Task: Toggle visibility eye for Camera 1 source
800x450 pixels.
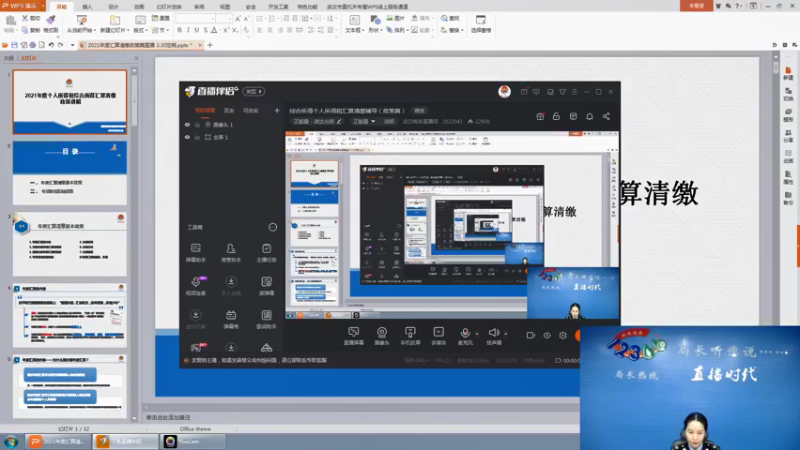Action: (187, 124)
